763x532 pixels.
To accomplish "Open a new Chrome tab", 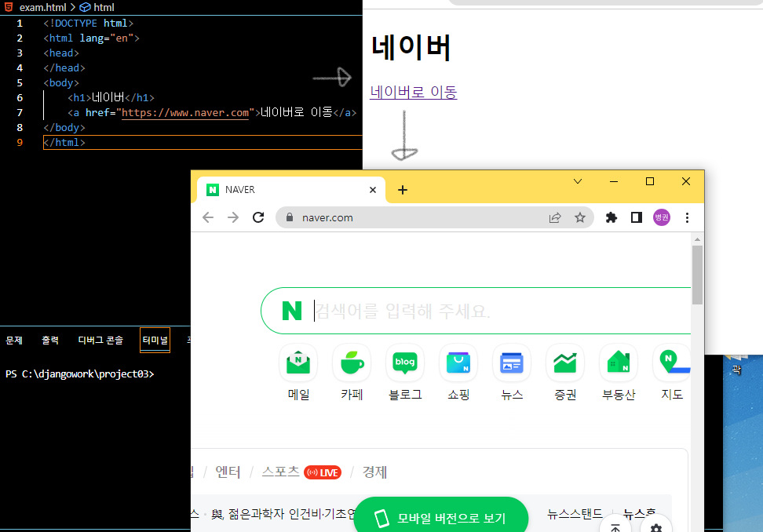I will (403, 190).
